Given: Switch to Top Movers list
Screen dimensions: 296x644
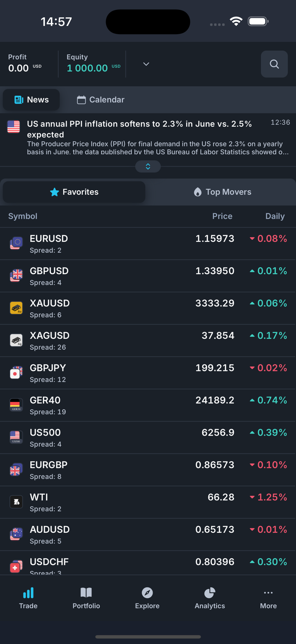Looking at the screenshot, I should pos(222,192).
